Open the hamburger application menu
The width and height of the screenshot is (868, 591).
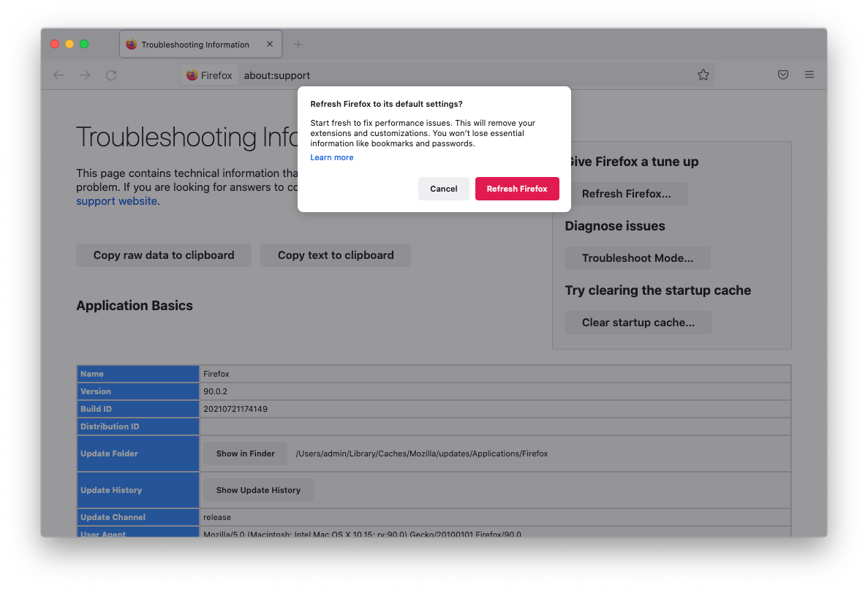pyautogui.click(x=809, y=75)
